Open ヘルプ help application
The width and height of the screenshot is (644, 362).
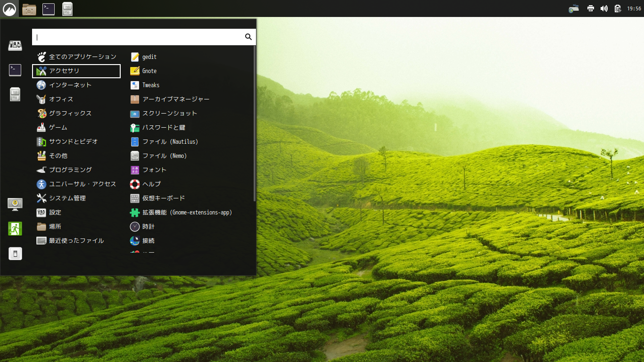pos(145,184)
